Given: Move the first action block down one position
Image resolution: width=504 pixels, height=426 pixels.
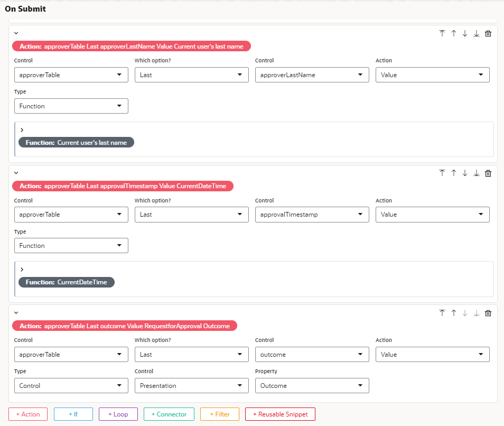Looking at the screenshot, I should (464, 33).
